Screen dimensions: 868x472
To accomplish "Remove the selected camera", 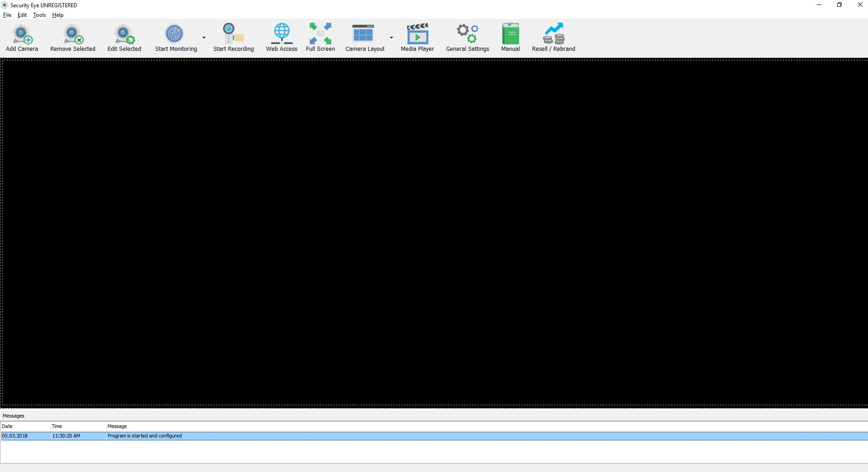I will click(72, 36).
